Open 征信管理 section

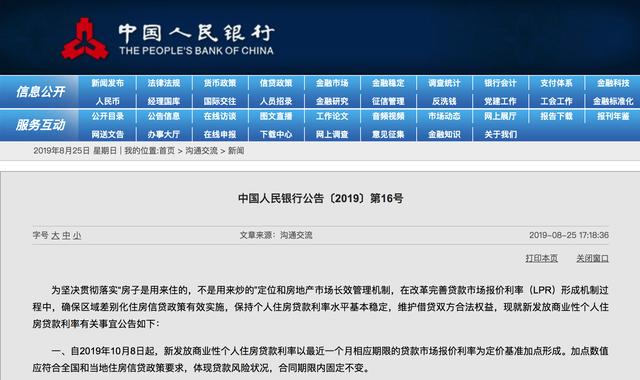pos(388,101)
